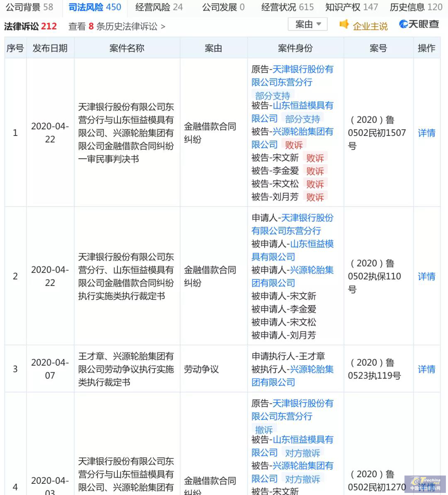This screenshot has width=448, height=495.
Task: Open 被执行人 兴源轮胎集团有限公司 in row 3
Action: click(292, 376)
